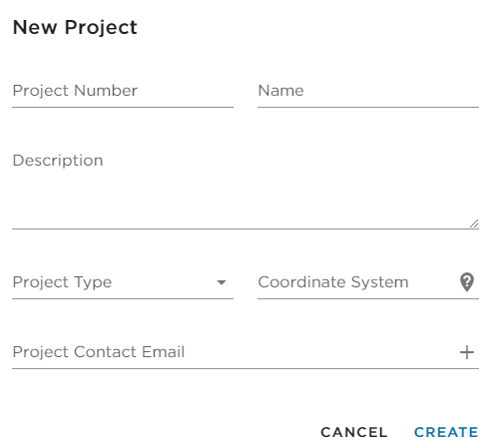Click the Project Contact Email label text

pos(99,352)
